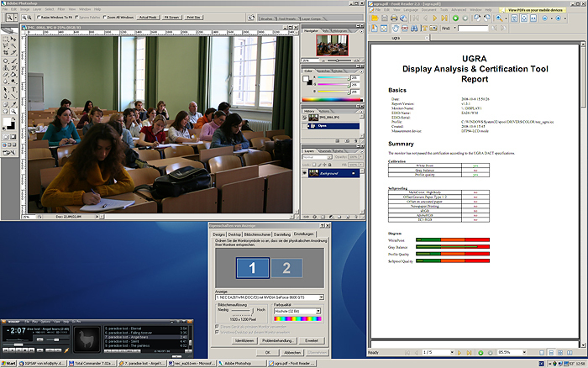Open the layer blend mode dropdown
This screenshot has height=368, width=588.
click(x=329, y=157)
